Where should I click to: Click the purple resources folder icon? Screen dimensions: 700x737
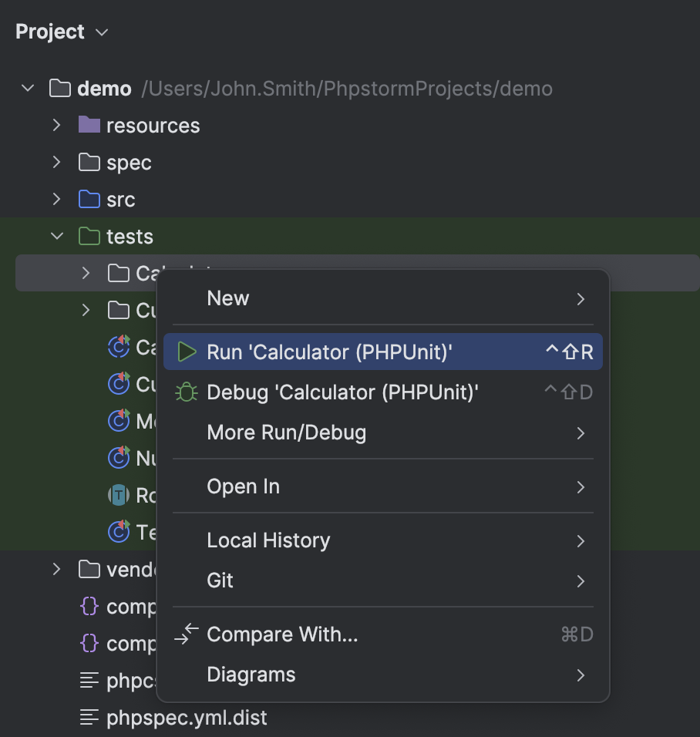click(x=89, y=126)
